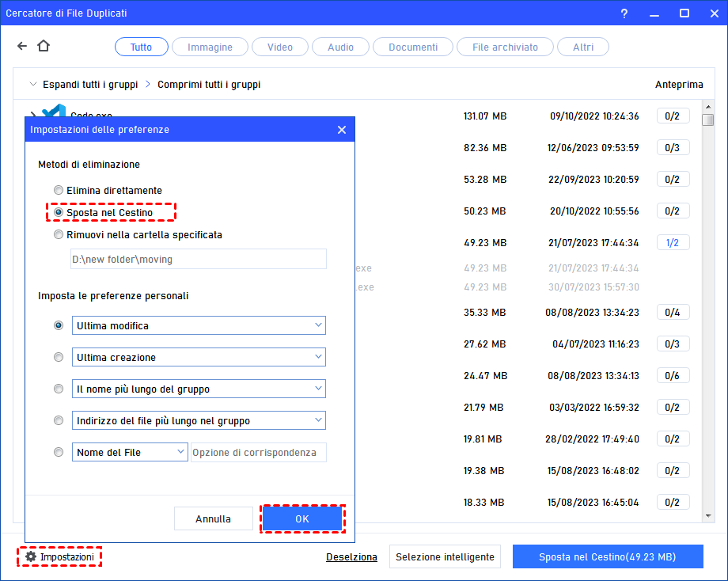Image resolution: width=728 pixels, height=581 pixels.
Task: Select Rimuovi nella cartella specificata option
Action: (59, 234)
